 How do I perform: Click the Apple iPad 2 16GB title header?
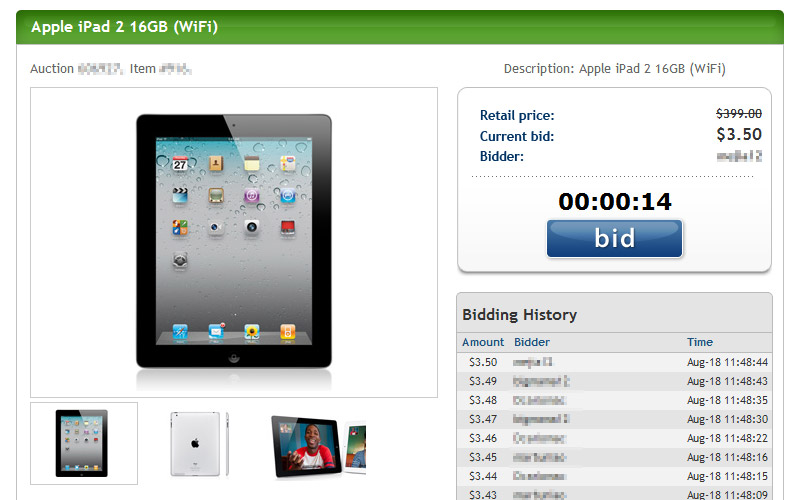[124, 27]
